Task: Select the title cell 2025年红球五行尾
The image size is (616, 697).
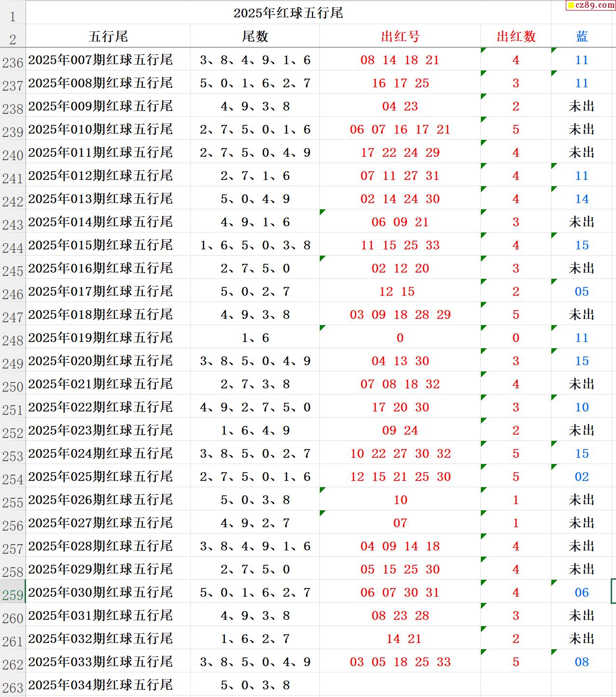Action: (288, 13)
